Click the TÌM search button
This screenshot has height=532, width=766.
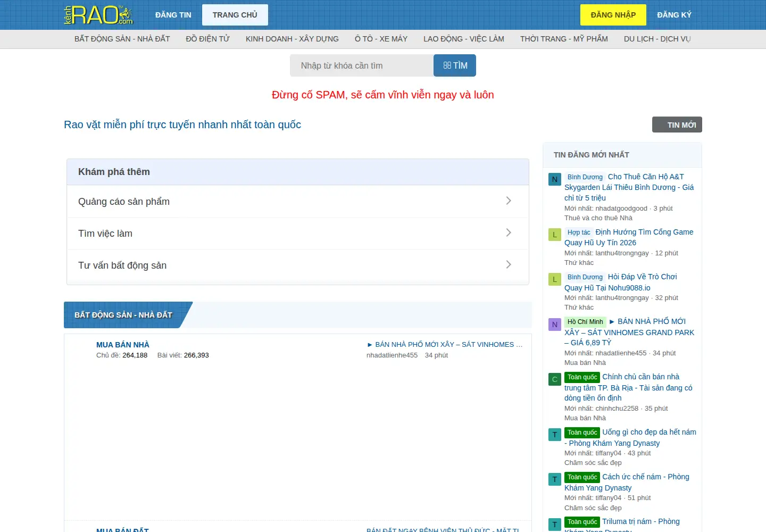tap(455, 65)
